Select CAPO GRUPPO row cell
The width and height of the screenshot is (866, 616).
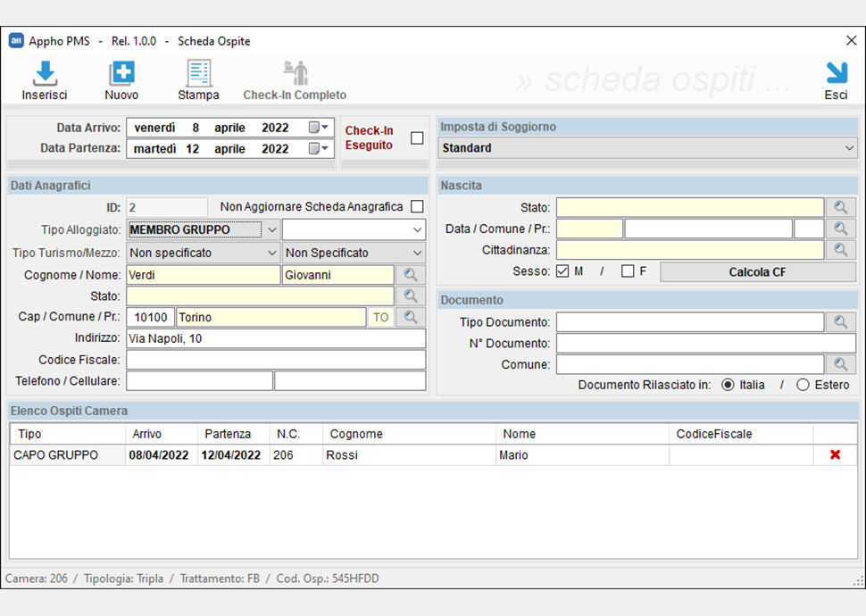(x=68, y=455)
